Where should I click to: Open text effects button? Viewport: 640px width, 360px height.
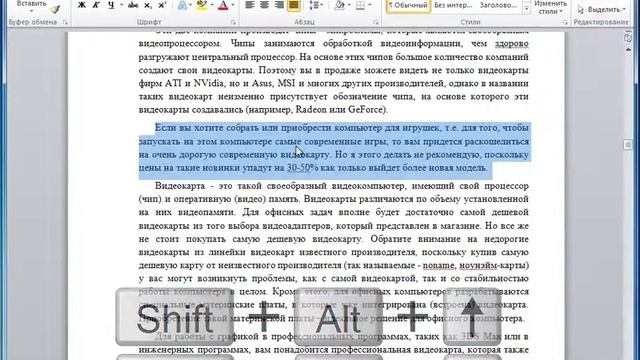point(182,5)
